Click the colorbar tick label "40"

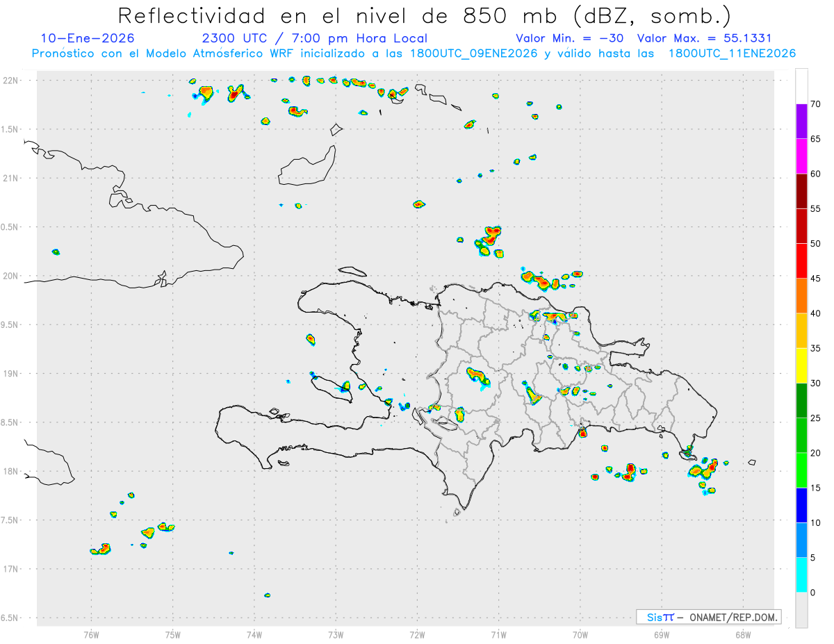tap(815, 313)
